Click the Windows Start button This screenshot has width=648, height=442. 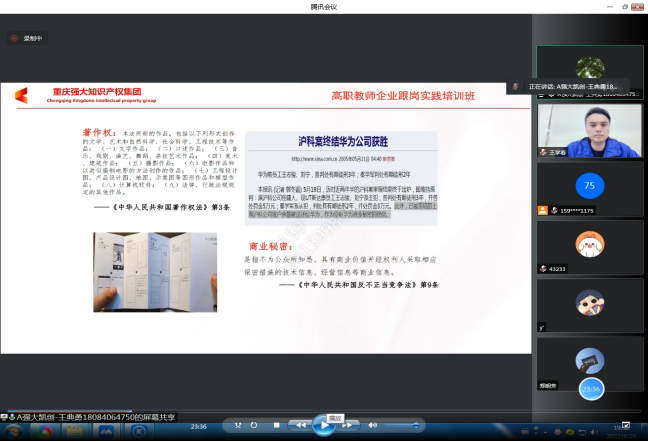[x=12, y=432]
